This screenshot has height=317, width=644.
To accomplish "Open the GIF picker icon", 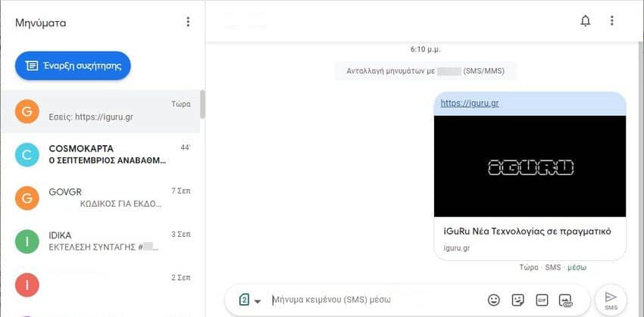I will [542, 300].
